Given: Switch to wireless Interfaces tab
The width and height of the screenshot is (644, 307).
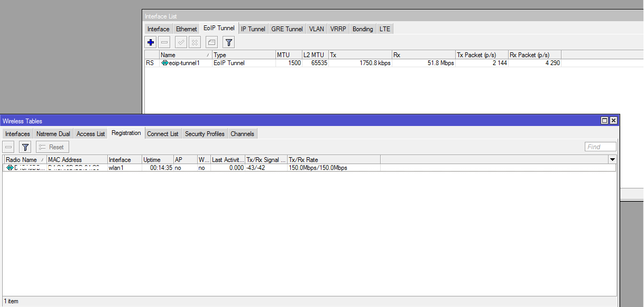Looking at the screenshot, I should (17, 134).
